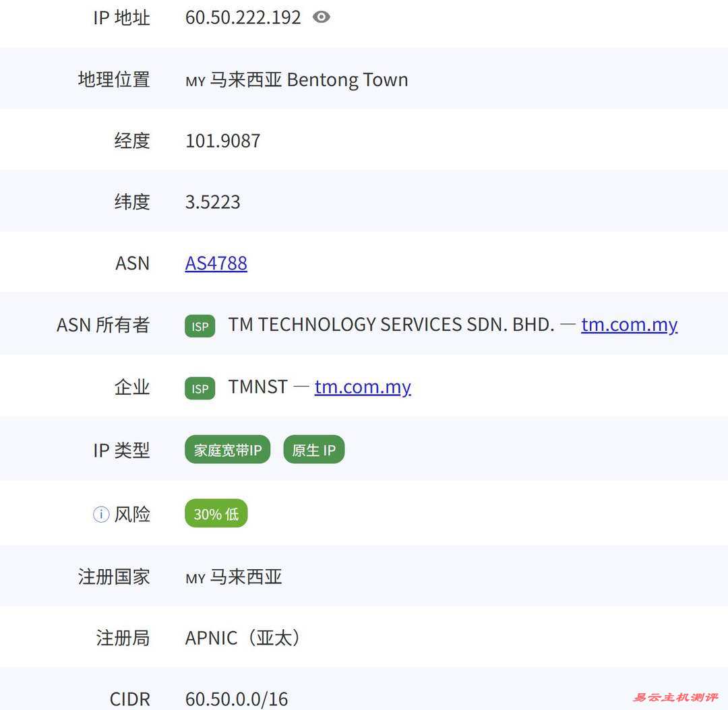Toggle IP address visibility with the eye icon
This screenshot has height=710, width=728.
point(322,17)
